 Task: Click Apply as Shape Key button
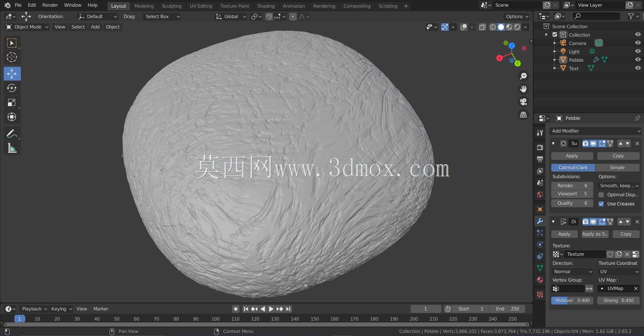595,234
